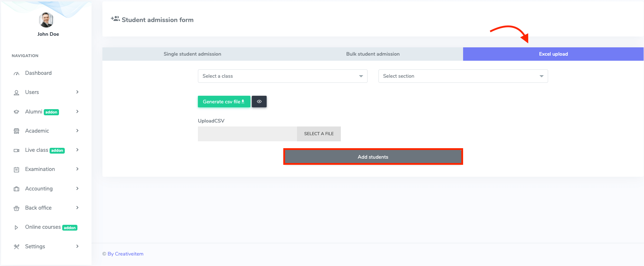Click the eye preview button for CSV
The width and height of the screenshot is (644, 266).
[x=259, y=102]
